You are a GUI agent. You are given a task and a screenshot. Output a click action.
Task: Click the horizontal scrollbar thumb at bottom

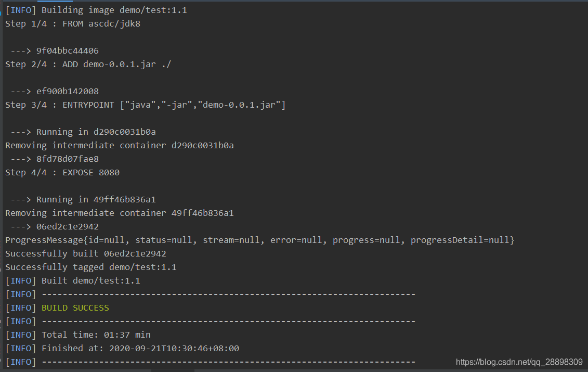coord(173,370)
